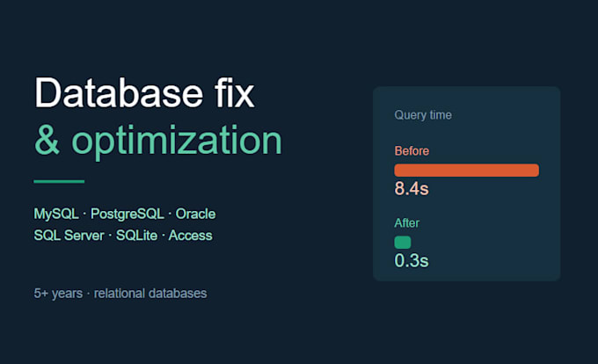
Task: Click the orange Before progress bar
Action: tap(466, 170)
